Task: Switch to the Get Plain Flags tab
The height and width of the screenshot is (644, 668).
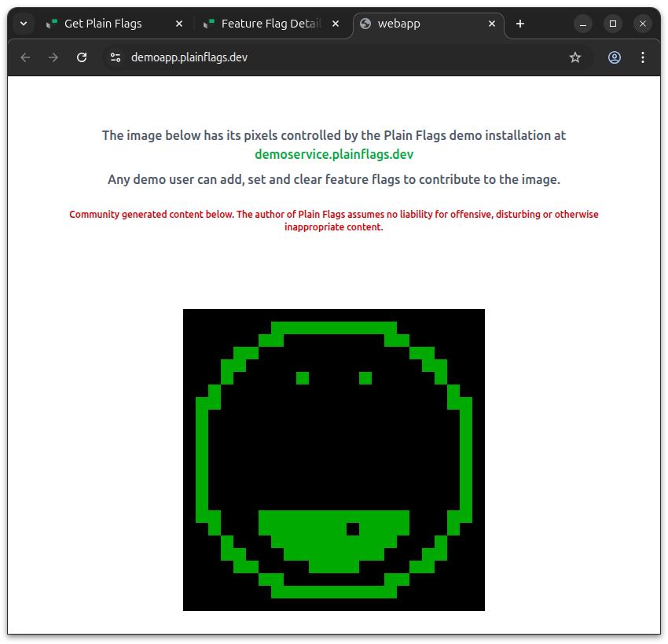Action: click(102, 24)
